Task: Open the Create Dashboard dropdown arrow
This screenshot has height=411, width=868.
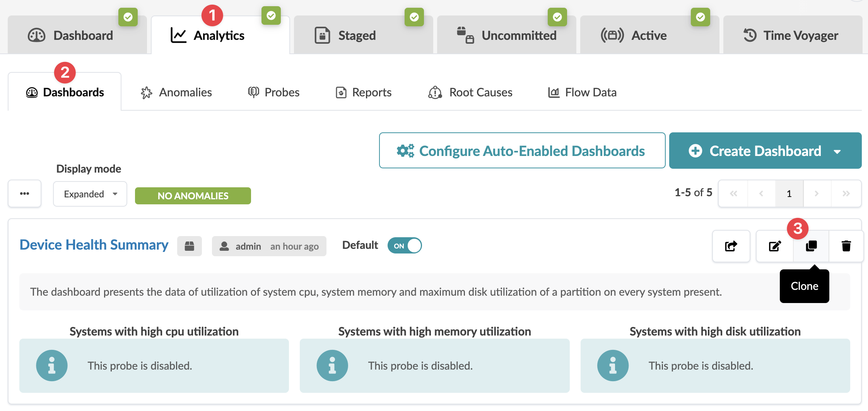Action: point(837,151)
